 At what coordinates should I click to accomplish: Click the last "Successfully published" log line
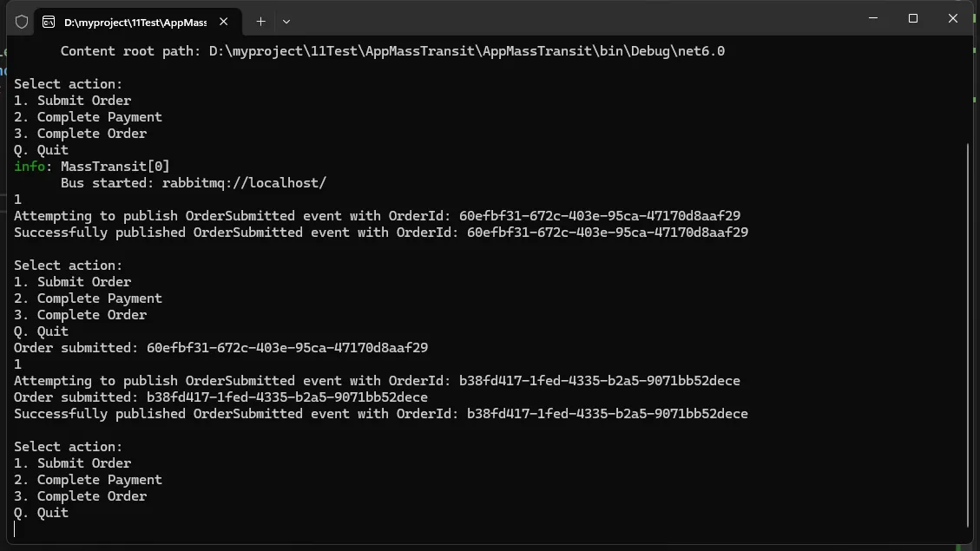[380, 414]
